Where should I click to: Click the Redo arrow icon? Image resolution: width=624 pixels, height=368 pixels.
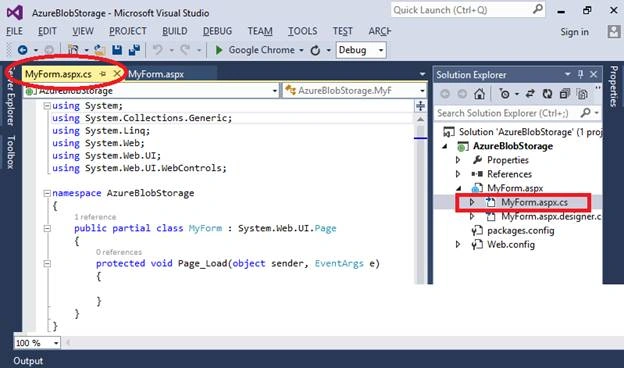tap(185, 50)
